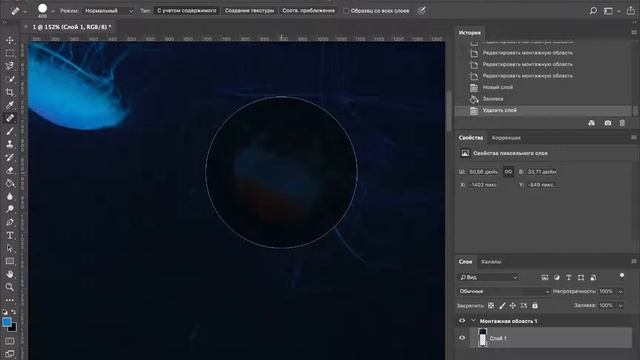Select the Rectangle shape tool
The image size is (640, 360).
pos(10,261)
